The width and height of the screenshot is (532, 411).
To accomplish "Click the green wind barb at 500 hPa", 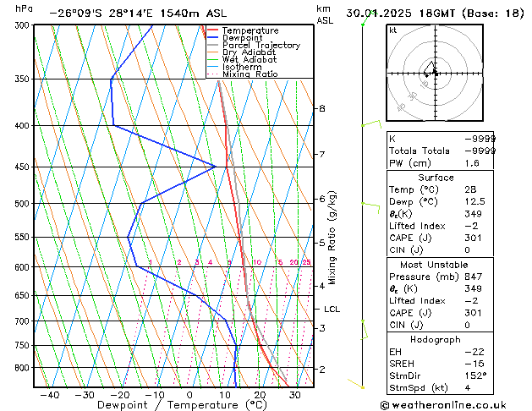I will [x=370, y=207].
